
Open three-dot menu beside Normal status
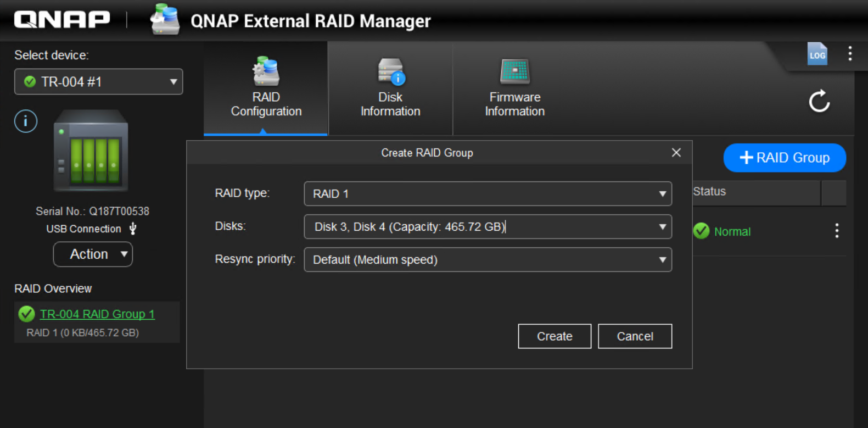pyautogui.click(x=837, y=231)
